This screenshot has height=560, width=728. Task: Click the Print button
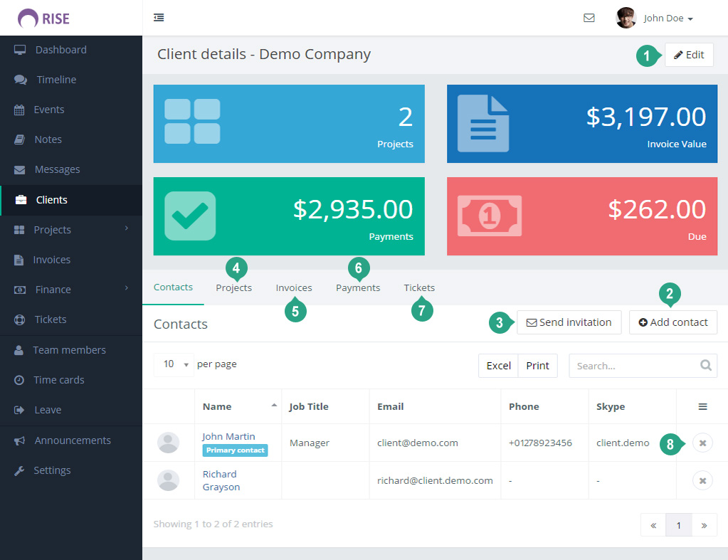(538, 366)
